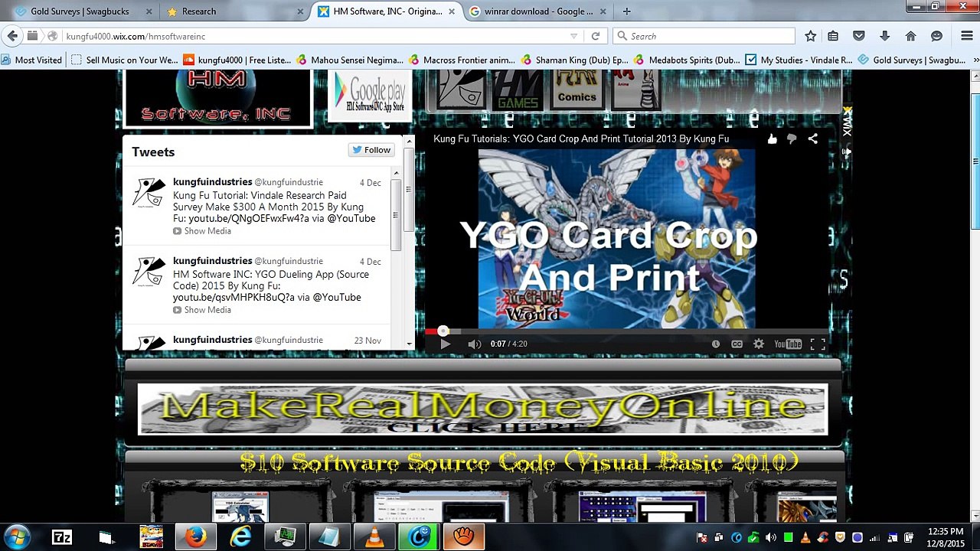The image size is (980, 551).
Task: Open the Firefox hamburger menu
Action: tap(966, 36)
